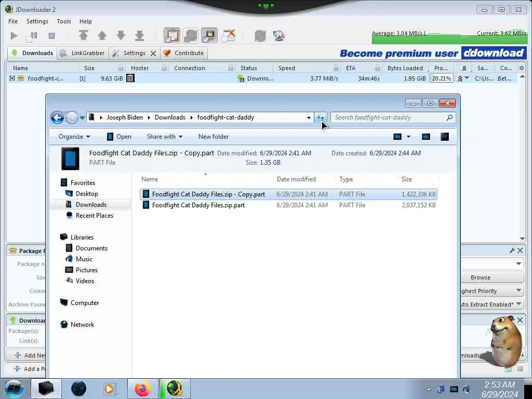This screenshot has height=399, width=532.
Task: Open the Share with dropdown
Action: pos(165,137)
